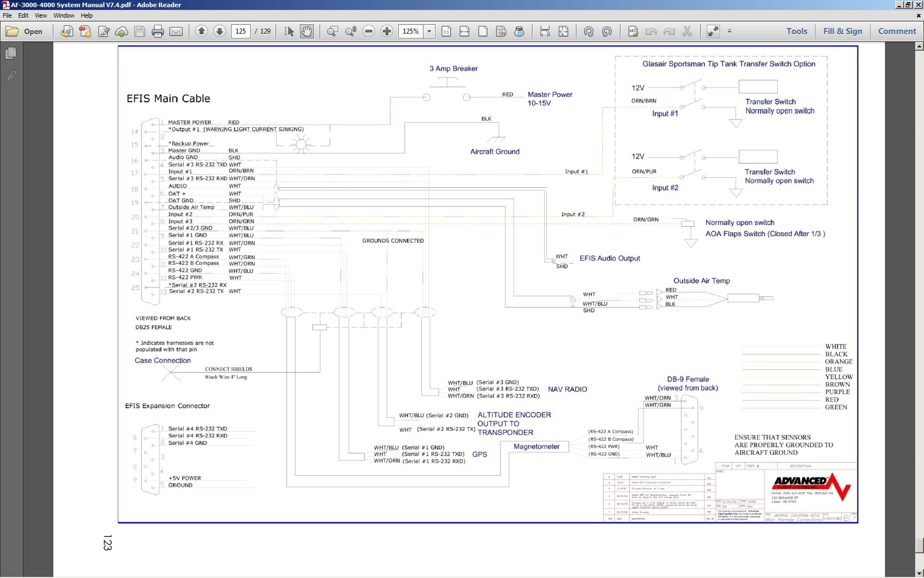This screenshot has width=924, height=578.
Task: Toggle full screen read mode
Action: click(x=713, y=31)
